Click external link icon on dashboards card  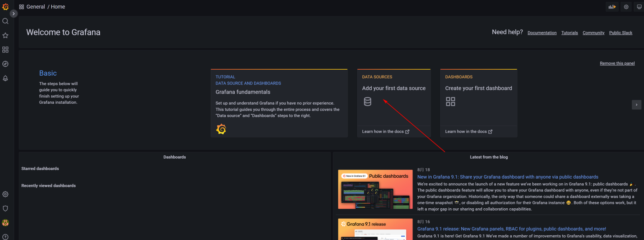490,132
